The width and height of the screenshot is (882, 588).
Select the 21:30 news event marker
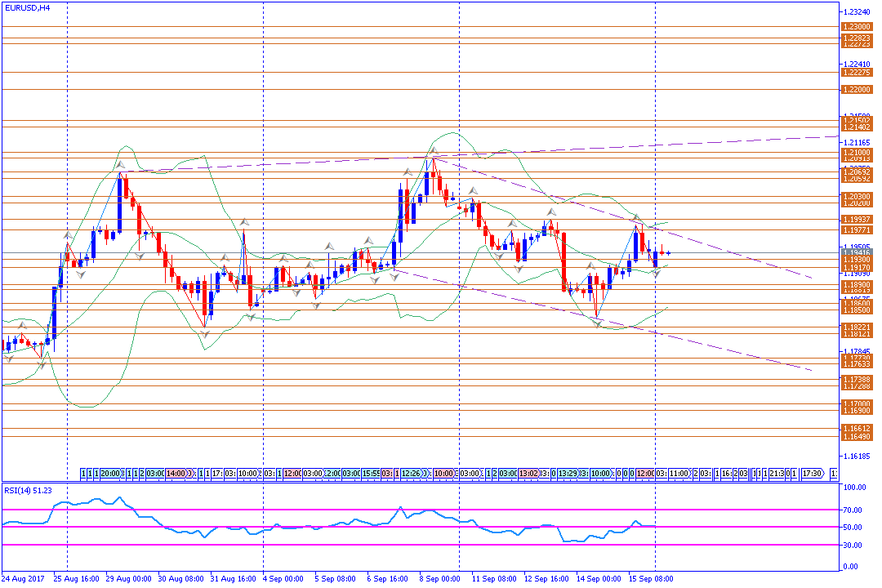(777, 474)
